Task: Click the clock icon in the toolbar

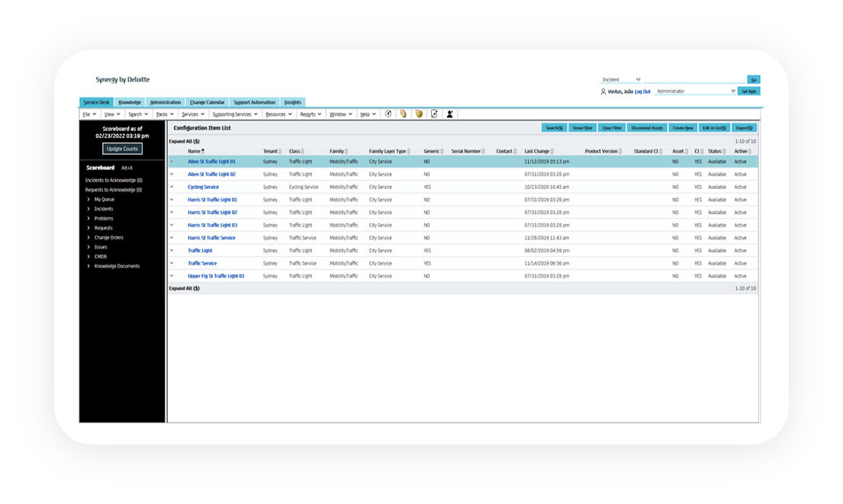Action: (388, 114)
